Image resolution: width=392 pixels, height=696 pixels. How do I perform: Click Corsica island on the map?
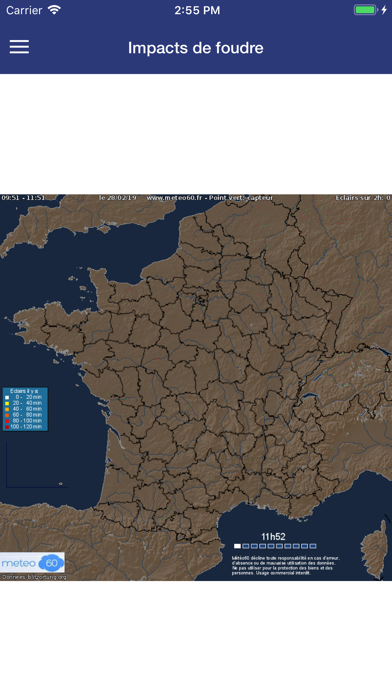tap(374, 549)
